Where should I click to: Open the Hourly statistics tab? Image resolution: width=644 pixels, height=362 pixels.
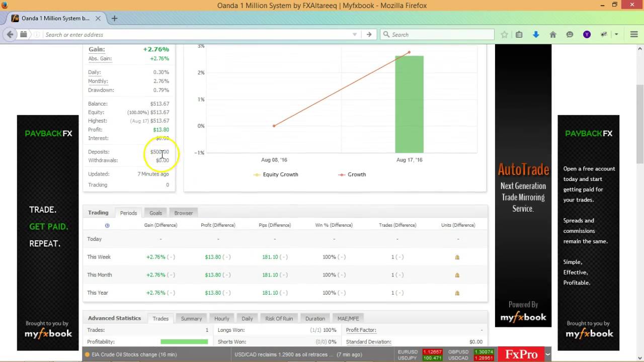tap(222, 319)
